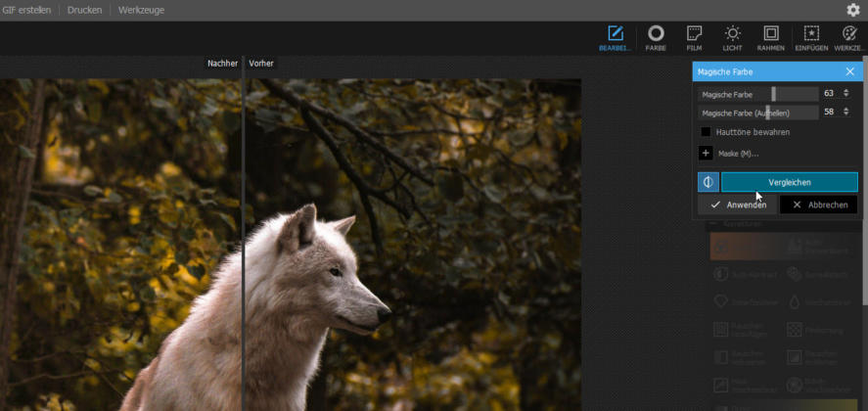
Task: Select the RAHMEN frames tab
Action: [x=770, y=38]
